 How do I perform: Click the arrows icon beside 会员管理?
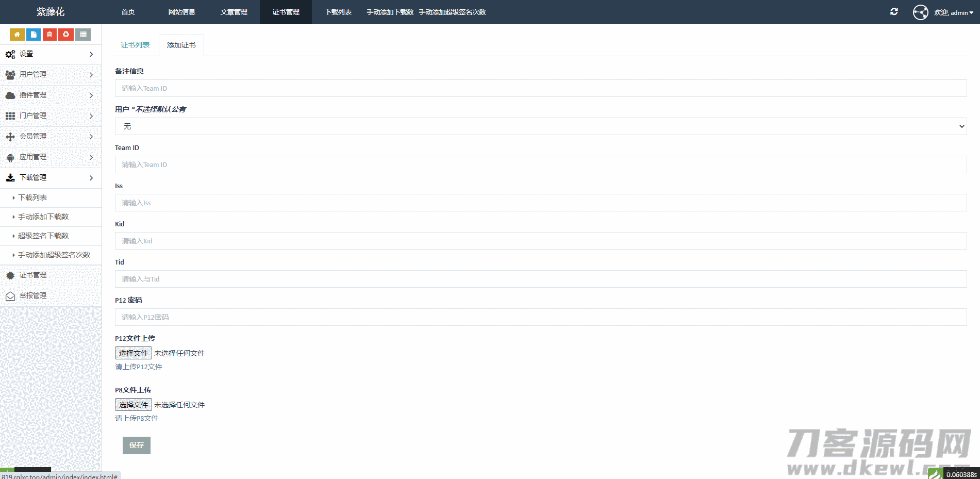point(10,137)
